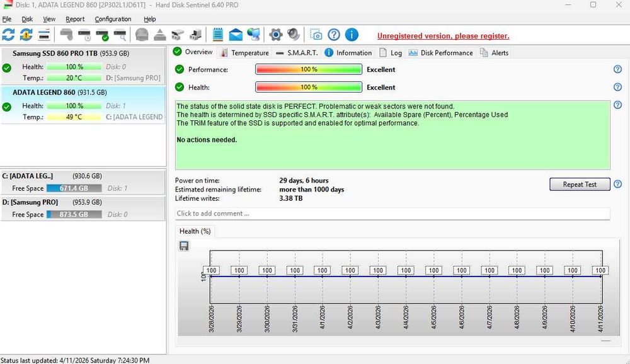630x364 pixels.
Task: Click the 4/11/2026 data point in graph
Action: click(600, 276)
